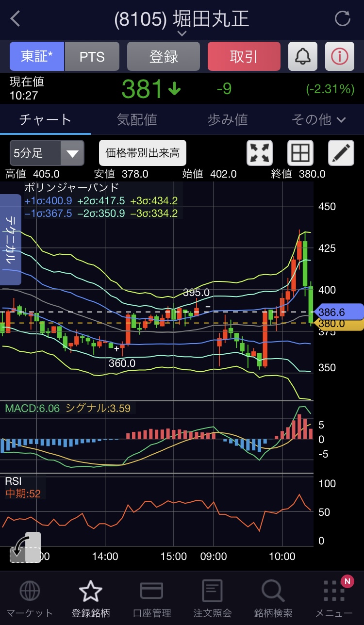
Task: Tap the 登録 button
Action: pos(164,56)
